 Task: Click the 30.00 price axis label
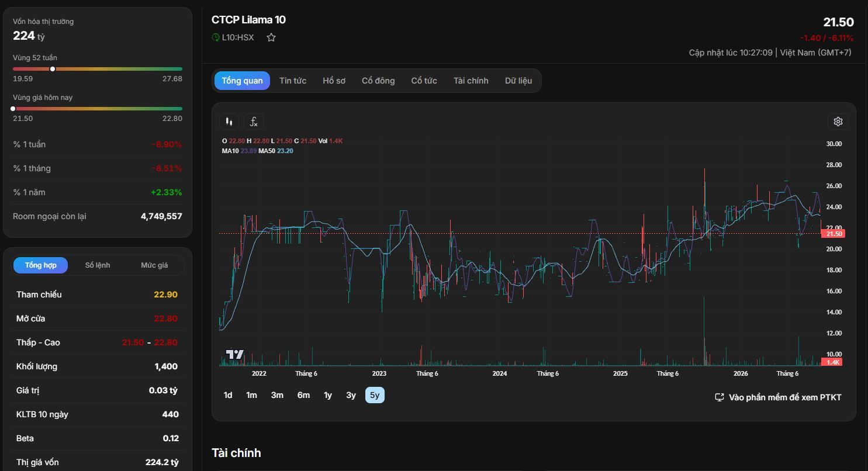pyautogui.click(x=834, y=144)
